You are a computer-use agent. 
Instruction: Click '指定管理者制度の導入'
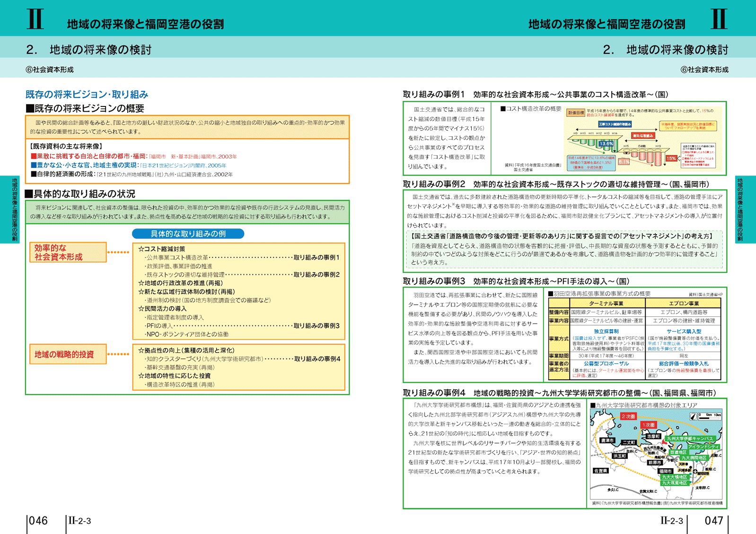[174, 317]
